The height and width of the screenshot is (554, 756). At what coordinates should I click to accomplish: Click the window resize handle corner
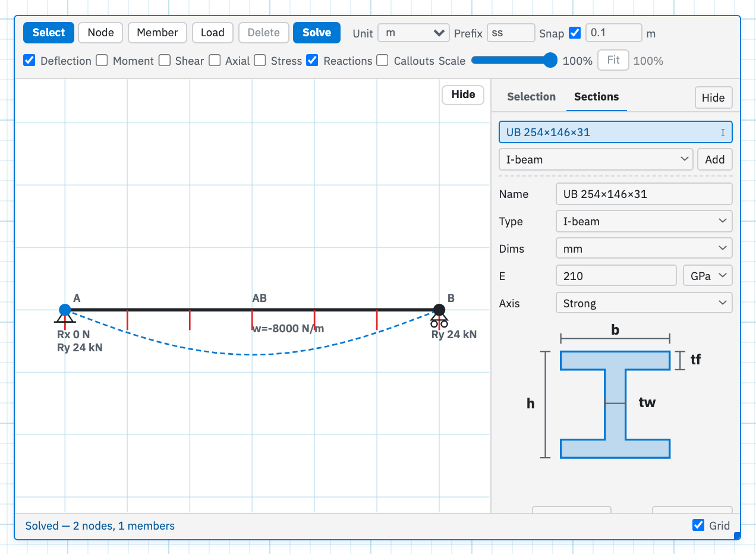pyautogui.click(x=738, y=536)
